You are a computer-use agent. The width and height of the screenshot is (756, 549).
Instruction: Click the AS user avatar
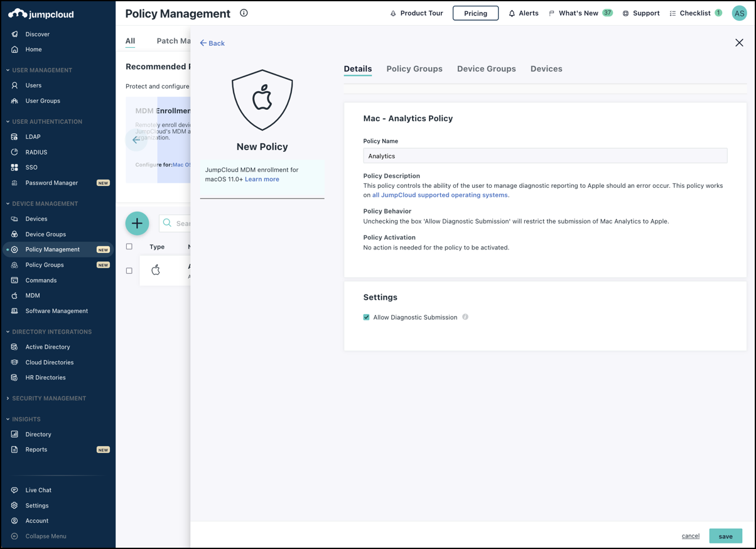point(739,13)
